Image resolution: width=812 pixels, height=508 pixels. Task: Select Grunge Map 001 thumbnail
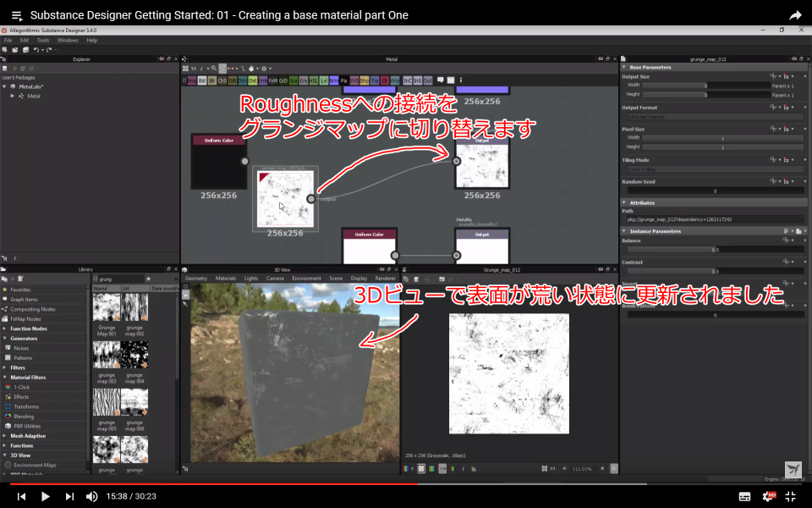[x=107, y=307]
